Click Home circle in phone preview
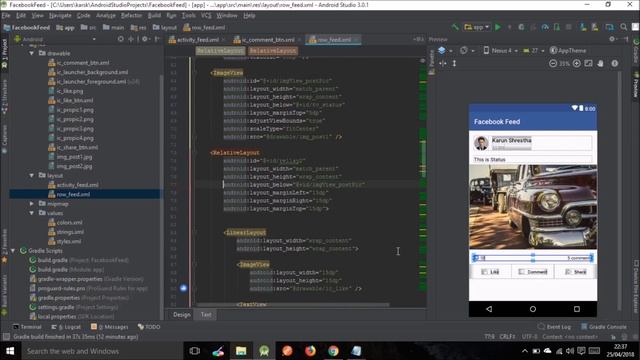This screenshot has height=360, width=640. click(533, 309)
